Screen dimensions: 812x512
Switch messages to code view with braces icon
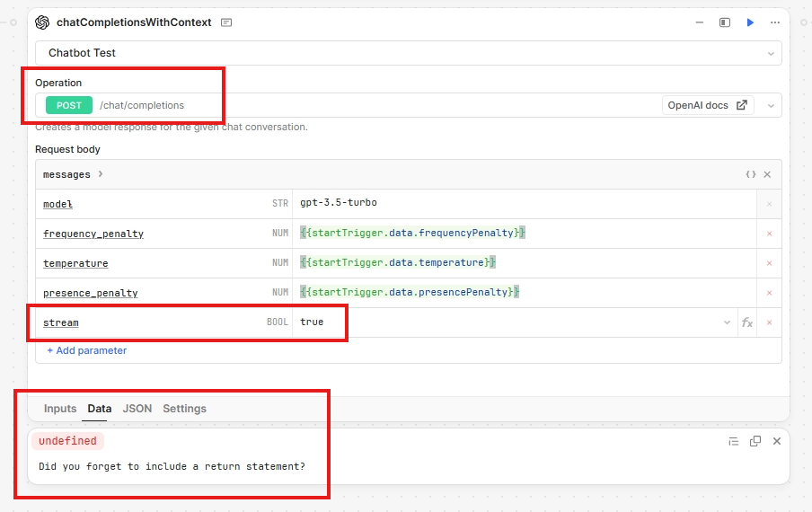pyautogui.click(x=750, y=175)
